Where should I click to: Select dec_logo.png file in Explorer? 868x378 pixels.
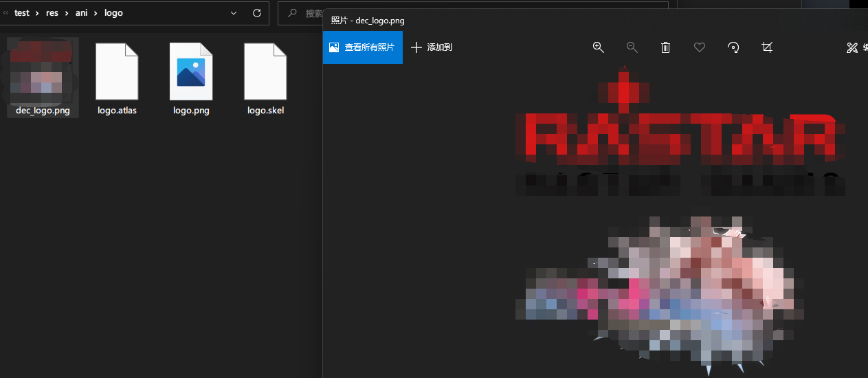pyautogui.click(x=43, y=77)
